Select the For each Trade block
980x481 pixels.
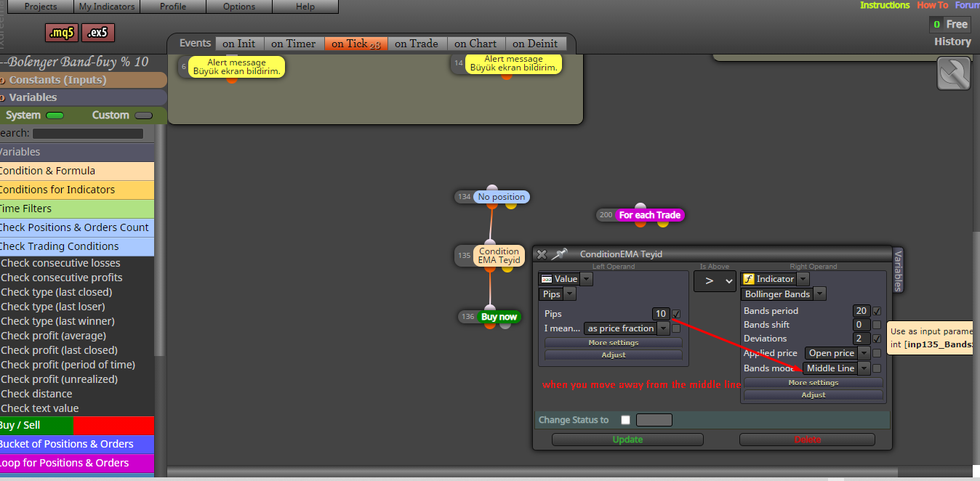(650, 215)
